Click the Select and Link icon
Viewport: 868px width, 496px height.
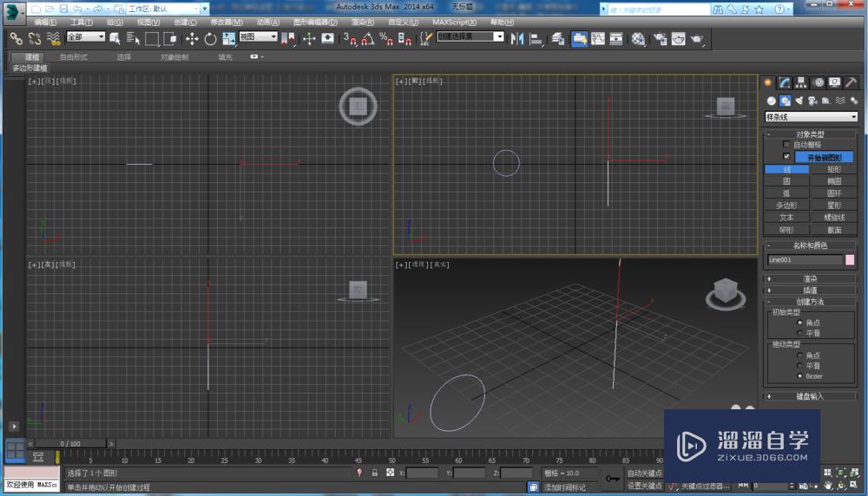pos(16,39)
